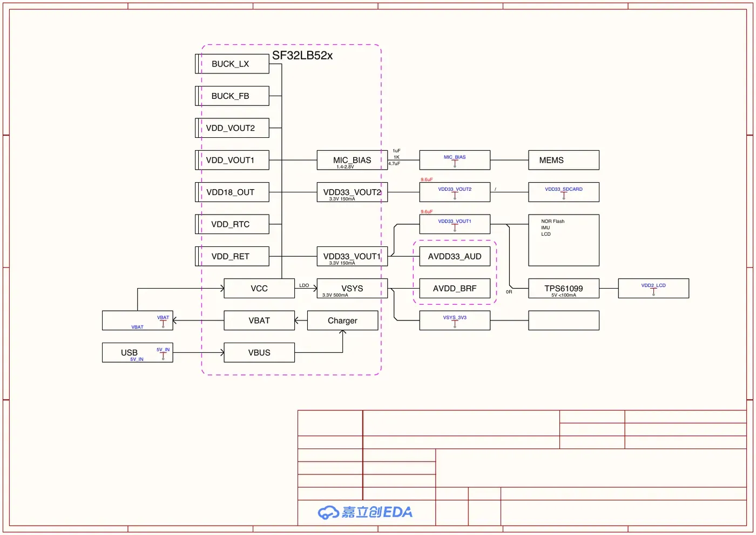Viewport: 756px width, 535px height.
Task: Click the empty block right of VSYS_3V3
Action: [564, 320]
